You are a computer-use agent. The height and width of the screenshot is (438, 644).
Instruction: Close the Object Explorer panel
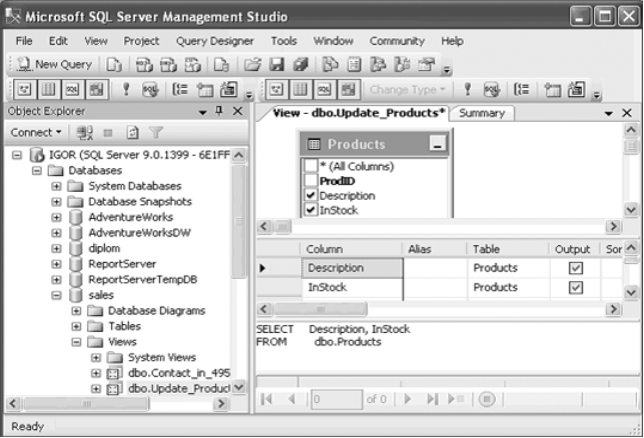[x=237, y=111]
